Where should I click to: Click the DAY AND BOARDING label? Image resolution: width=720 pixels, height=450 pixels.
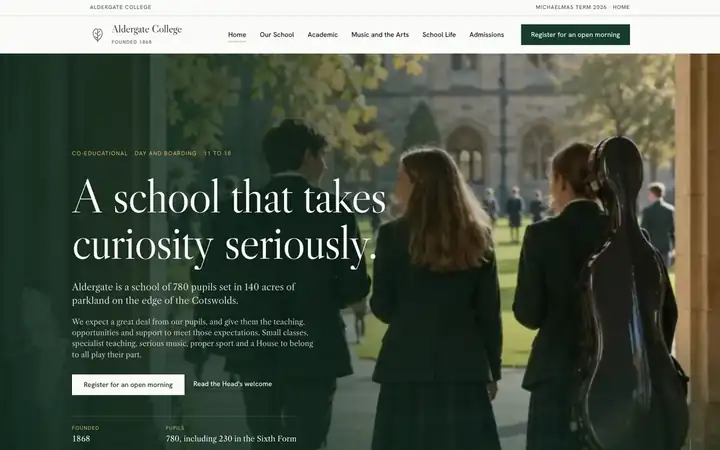pos(165,153)
